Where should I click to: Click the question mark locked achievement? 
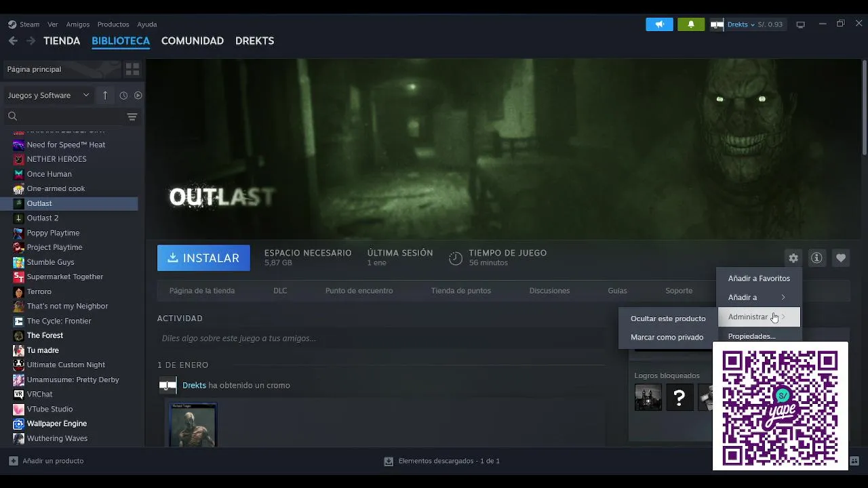point(679,397)
